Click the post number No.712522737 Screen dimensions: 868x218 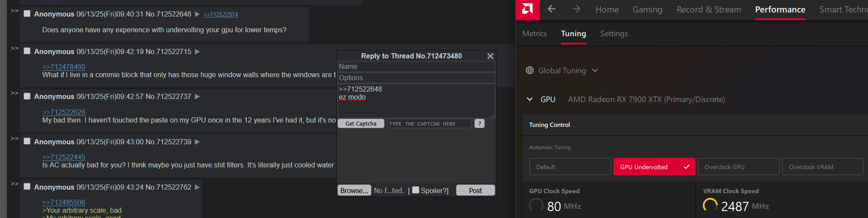point(168,96)
